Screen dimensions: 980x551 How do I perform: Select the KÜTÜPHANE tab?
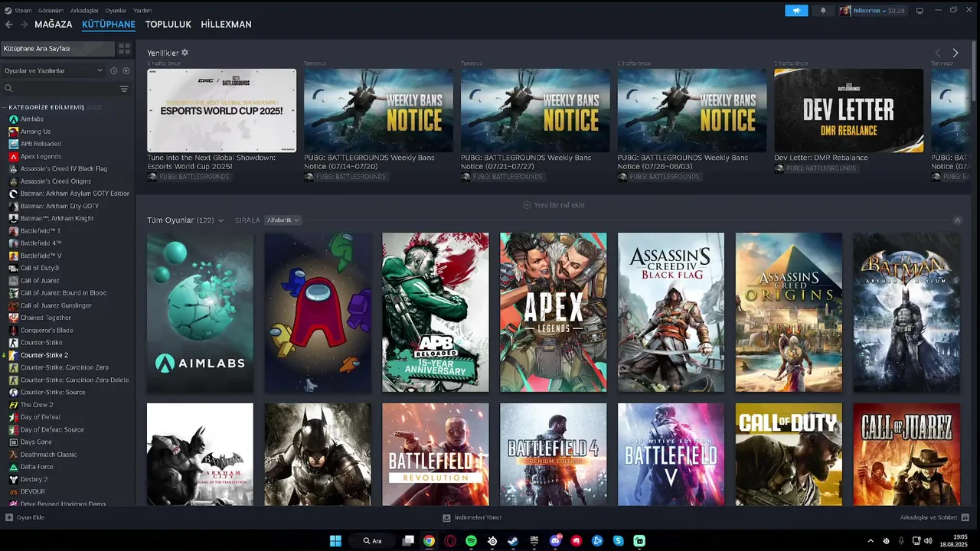coord(109,24)
